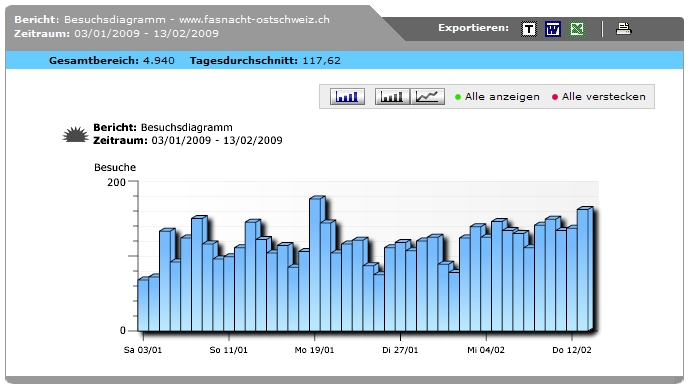Export report as text file icon
This screenshot has height=388, width=690.
click(529, 29)
